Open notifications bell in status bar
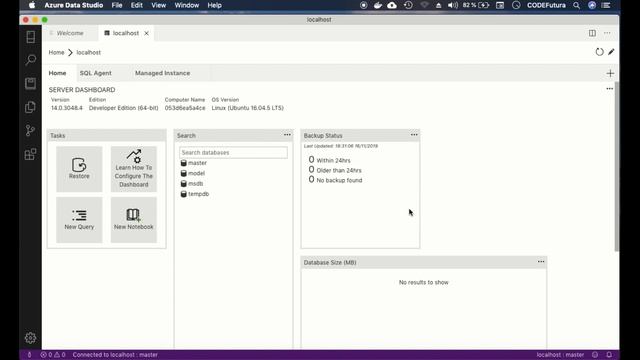Screen dimensions: 640x360 [x=609, y=355]
